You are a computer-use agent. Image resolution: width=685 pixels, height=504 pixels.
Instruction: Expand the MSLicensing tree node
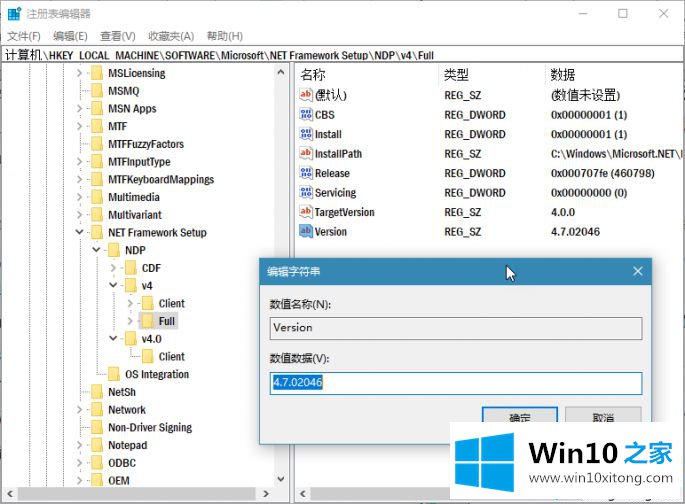[x=79, y=73]
